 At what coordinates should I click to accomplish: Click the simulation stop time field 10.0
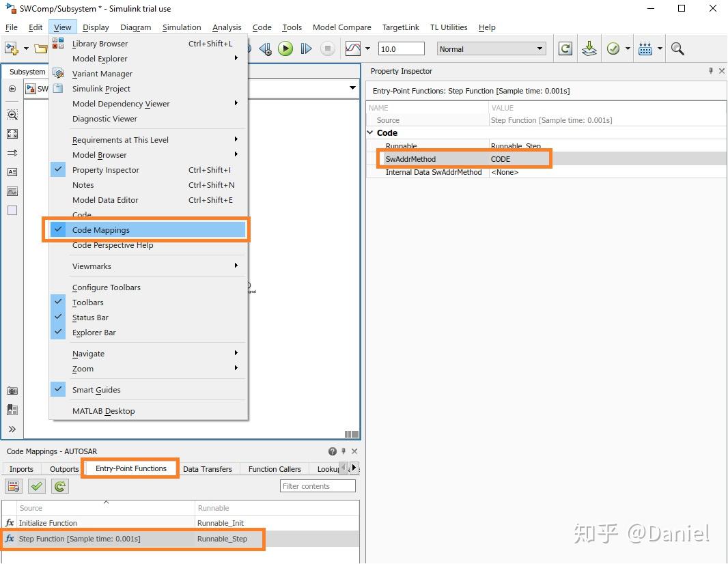[x=402, y=48]
